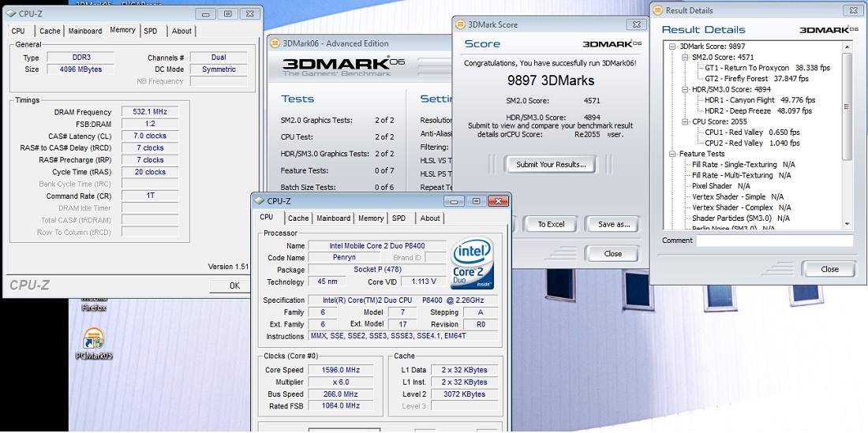
Task: Select Fill Rate - Multi-Texturing row
Action: (741, 175)
